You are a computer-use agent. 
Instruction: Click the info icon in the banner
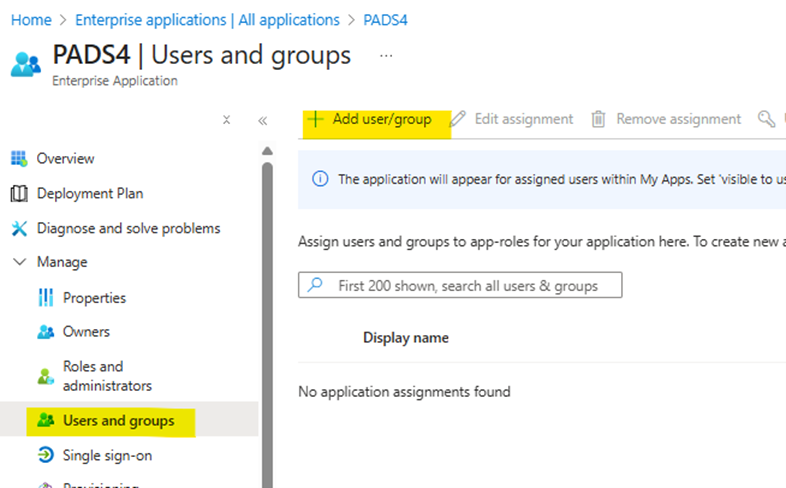click(320, 179)
